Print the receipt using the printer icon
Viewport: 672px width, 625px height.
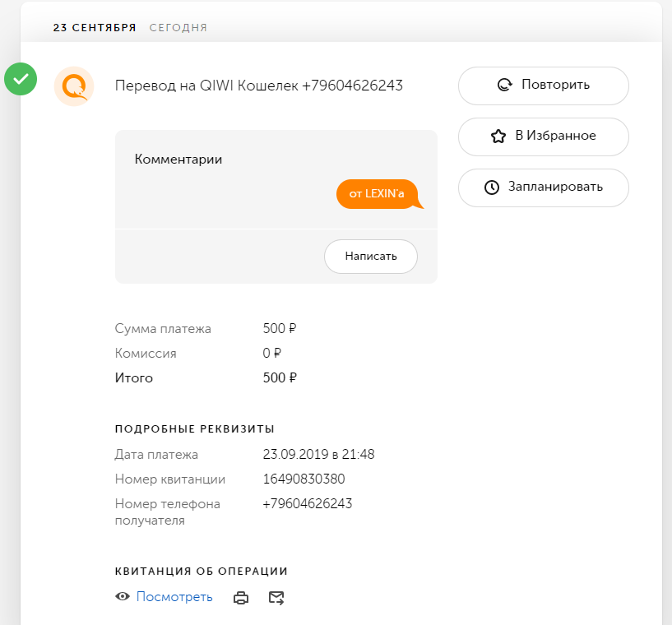(x=241, y=598)
